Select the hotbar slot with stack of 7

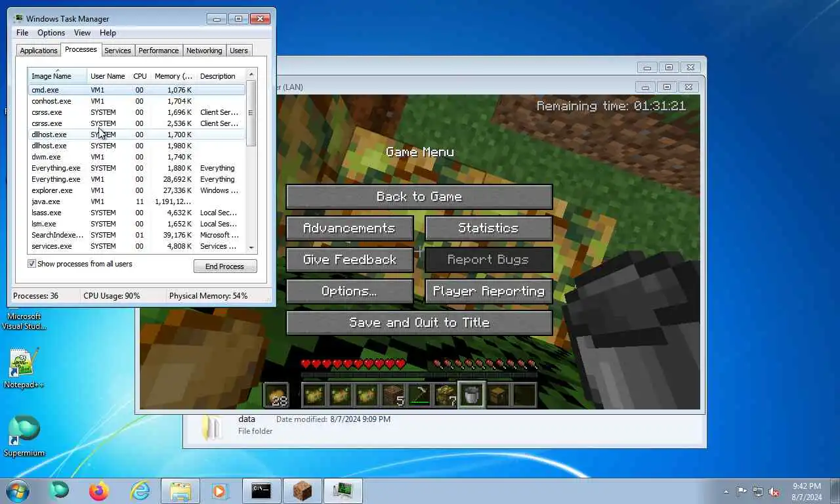point(446,395)
